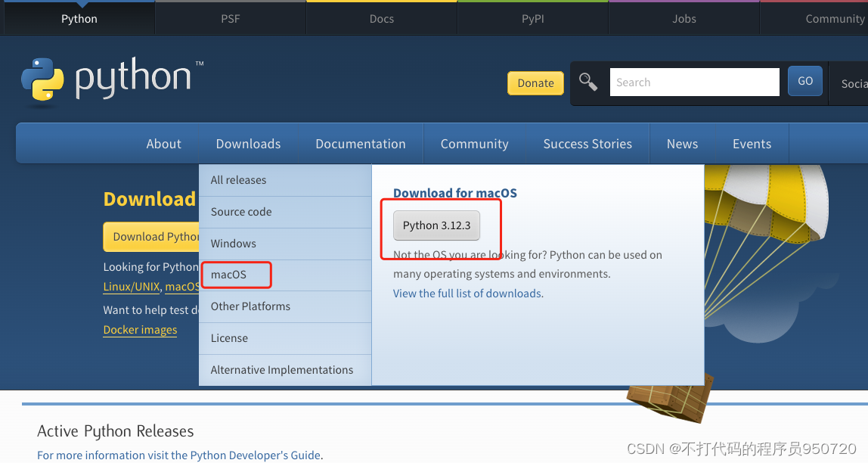Viewport: 868px width, 463px height.
Task: Open the Python Developer's Guide link
Action: pos(256,455)
